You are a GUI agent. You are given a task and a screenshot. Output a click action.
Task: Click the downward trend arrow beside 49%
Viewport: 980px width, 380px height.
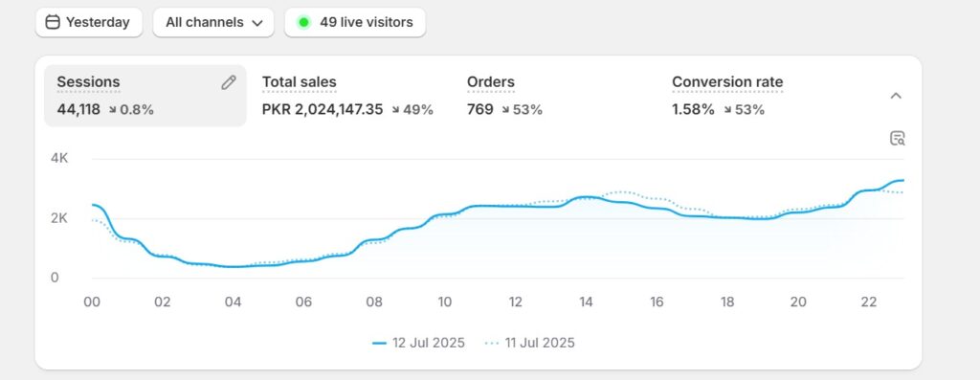pos(395,110)
